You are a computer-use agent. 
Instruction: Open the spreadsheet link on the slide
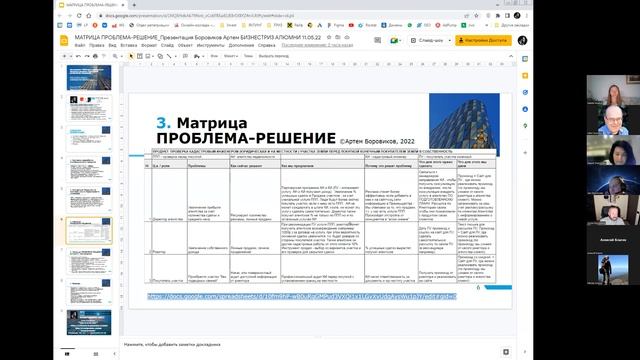pyautogui.click(x=302, y=296)
